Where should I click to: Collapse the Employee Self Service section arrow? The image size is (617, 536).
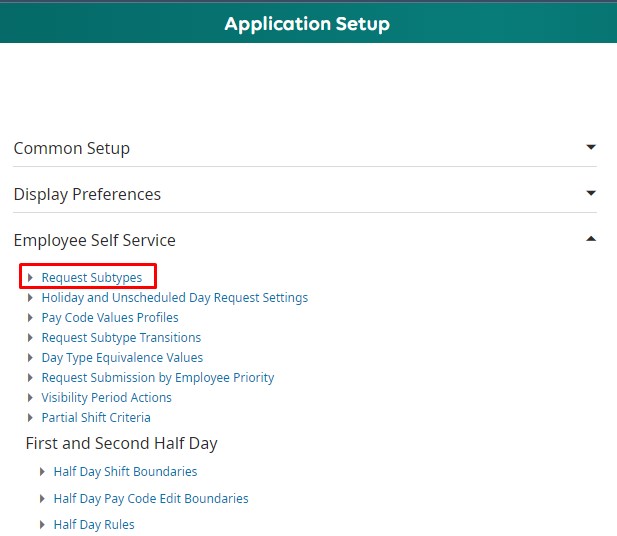[x=590, y=240]
